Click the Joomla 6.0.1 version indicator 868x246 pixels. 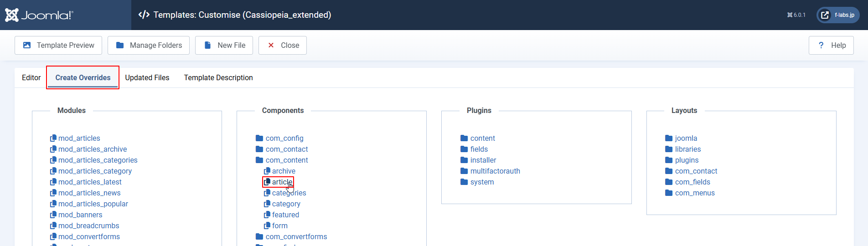tap(796, 15)
